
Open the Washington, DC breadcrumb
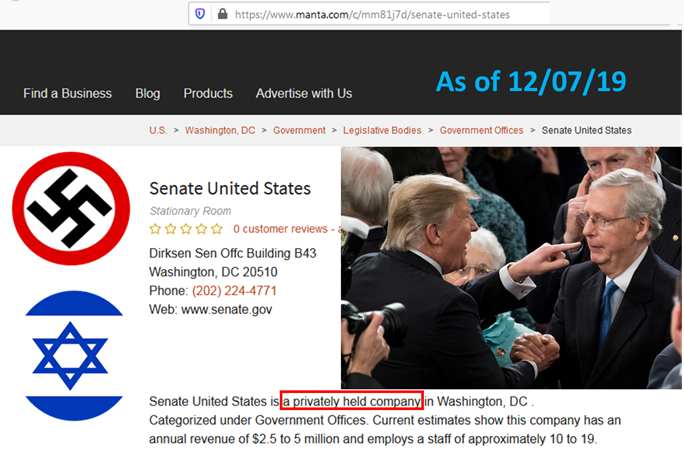point(220,130)
